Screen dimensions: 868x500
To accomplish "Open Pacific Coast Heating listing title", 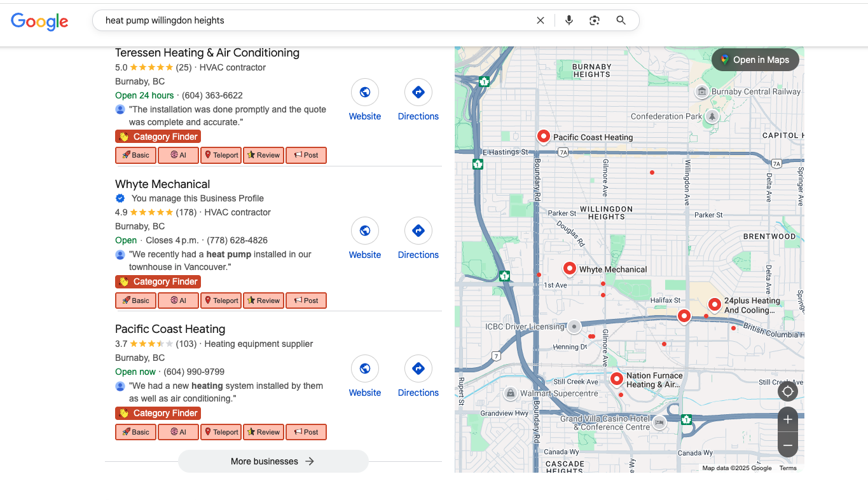I will (170, 329).
